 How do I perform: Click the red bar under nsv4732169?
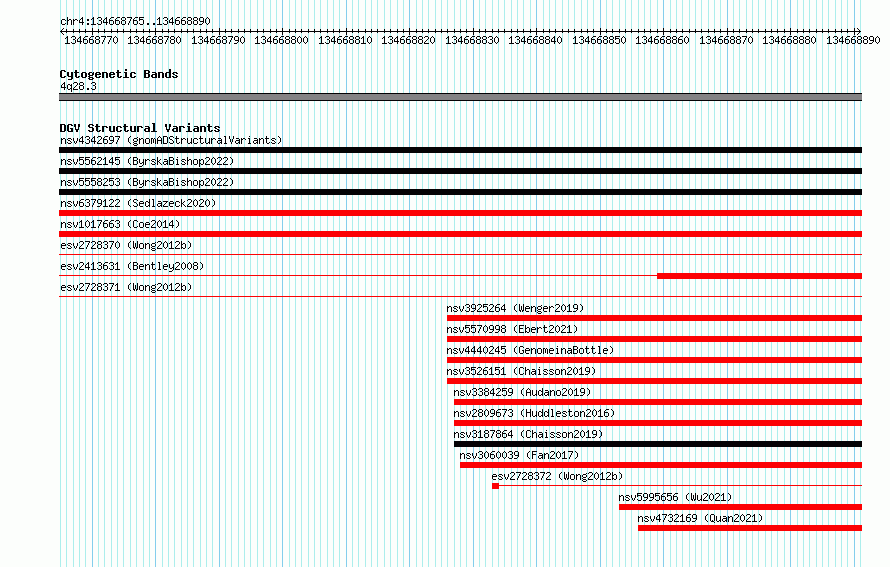point(750,528)
